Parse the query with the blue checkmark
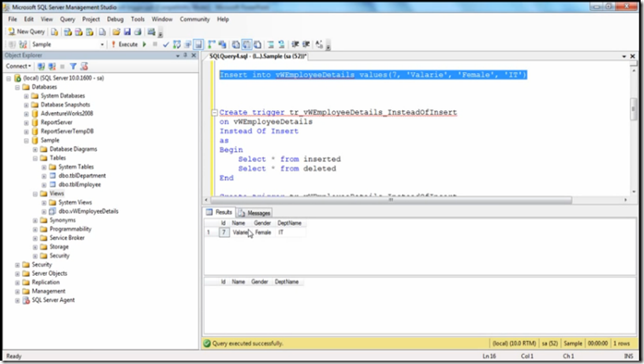This screenshot has width=644, height=364. (166, 44)
